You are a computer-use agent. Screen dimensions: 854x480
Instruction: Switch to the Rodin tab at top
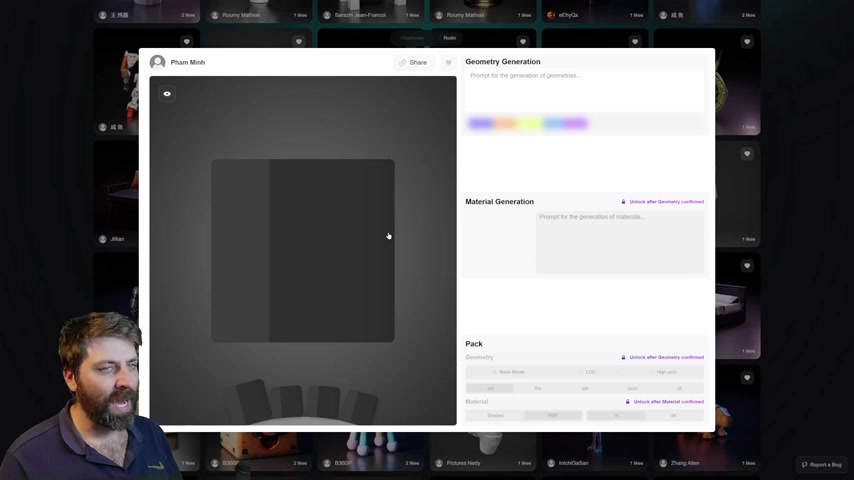[x=450, y=38]
